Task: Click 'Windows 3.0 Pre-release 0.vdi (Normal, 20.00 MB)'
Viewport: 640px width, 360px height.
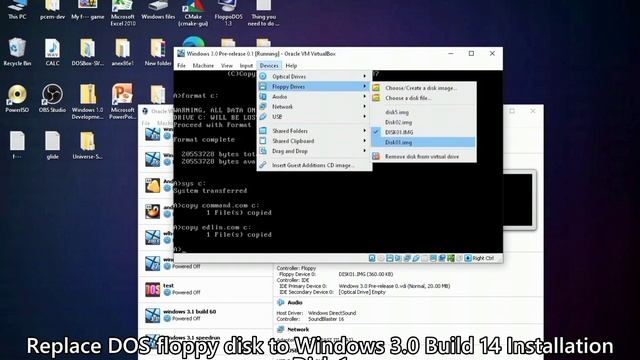Action: (394, 286)
